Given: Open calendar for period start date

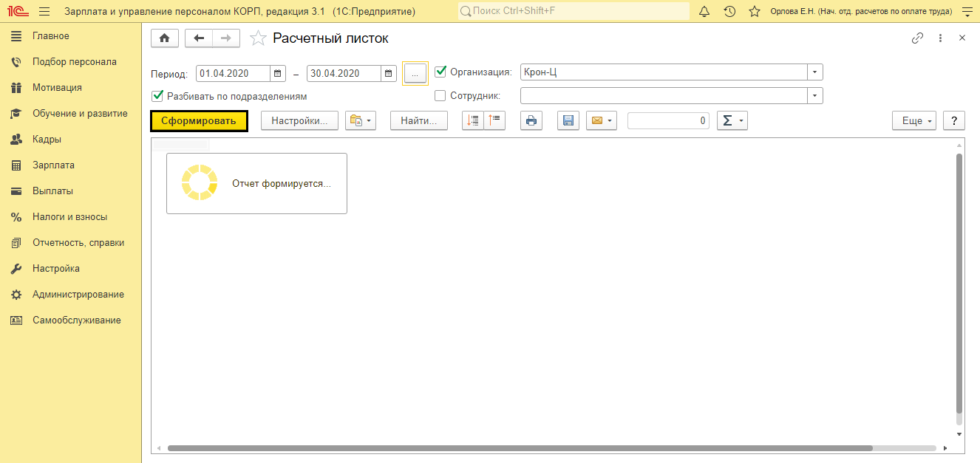Looking at the screenshot, I should point(278,73).
